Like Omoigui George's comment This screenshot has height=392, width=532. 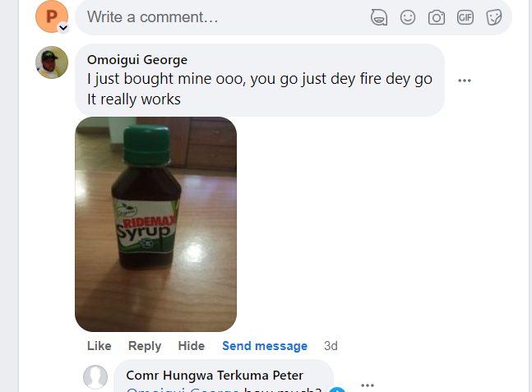[99, 345]
